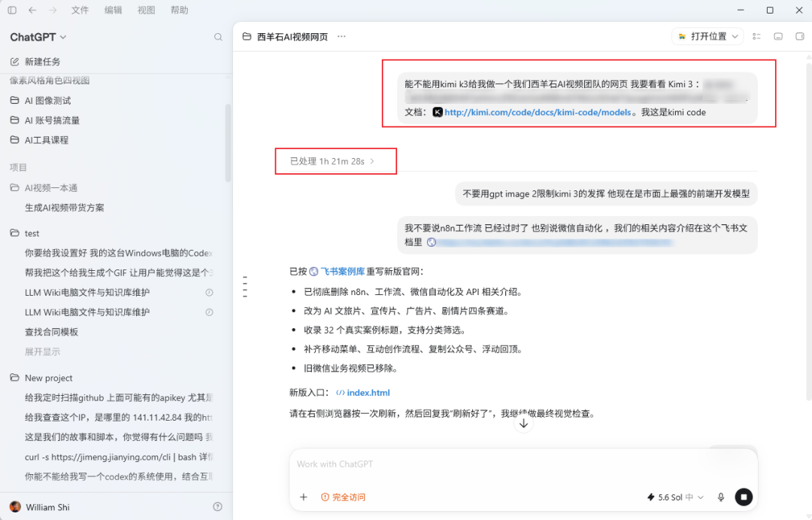Screen dimensions: 812x520
Task: Click the stop generation button
Action: (x=744, y=497)
